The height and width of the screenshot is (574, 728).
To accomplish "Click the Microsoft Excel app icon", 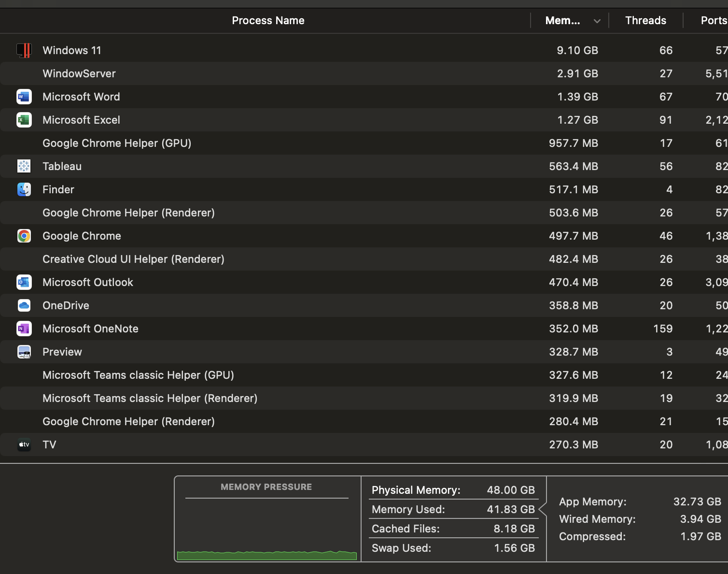I will click(x=24, y=120).
